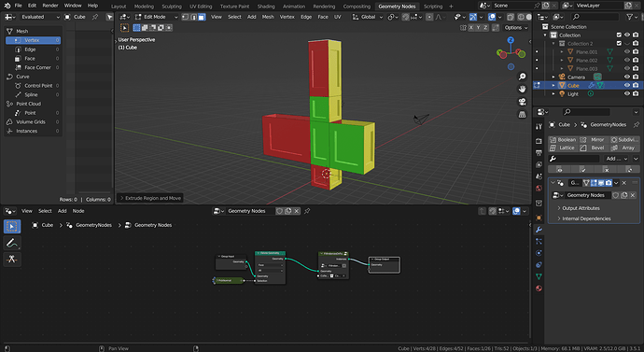
Task: Click the Array modifier shortcut button
Action: click(624, 148)
